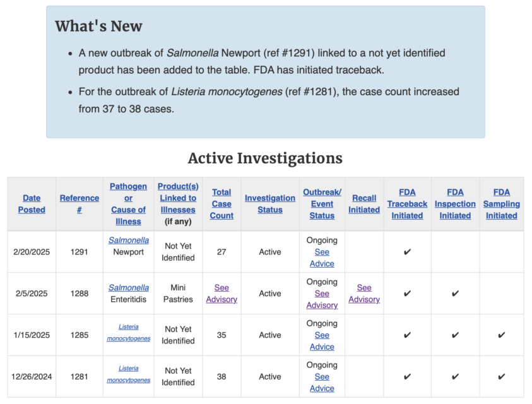Open See Advisory in recall column for 1288

pos(364,294)
